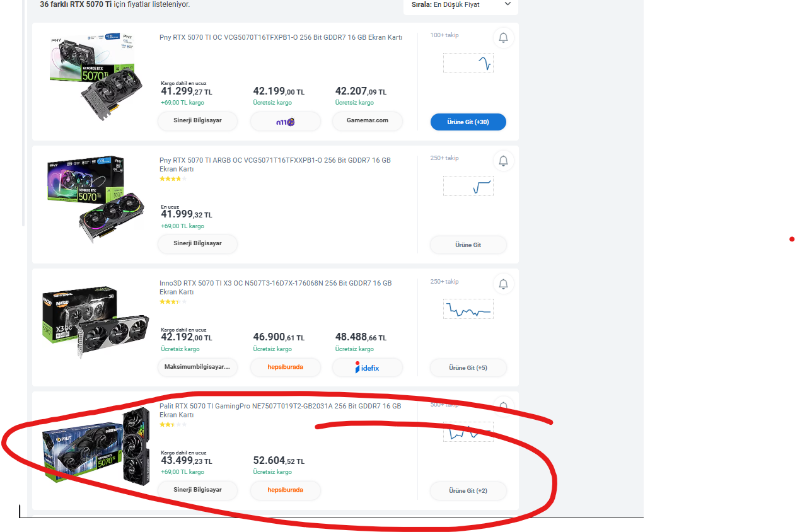The width and height of the screenshot is (795, 532).
Task: Click 250+ takip label on Pny ARGB OC
Action: 444,158
